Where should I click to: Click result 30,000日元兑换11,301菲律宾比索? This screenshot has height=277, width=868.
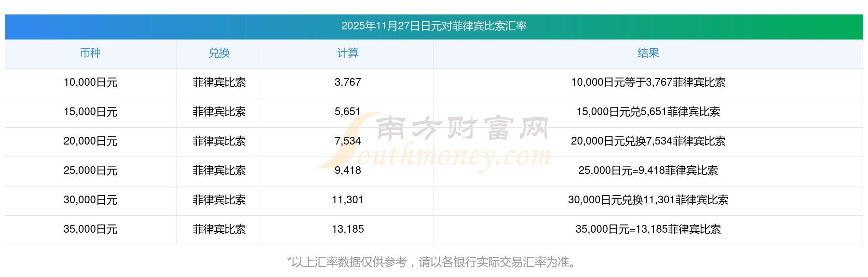648,200
